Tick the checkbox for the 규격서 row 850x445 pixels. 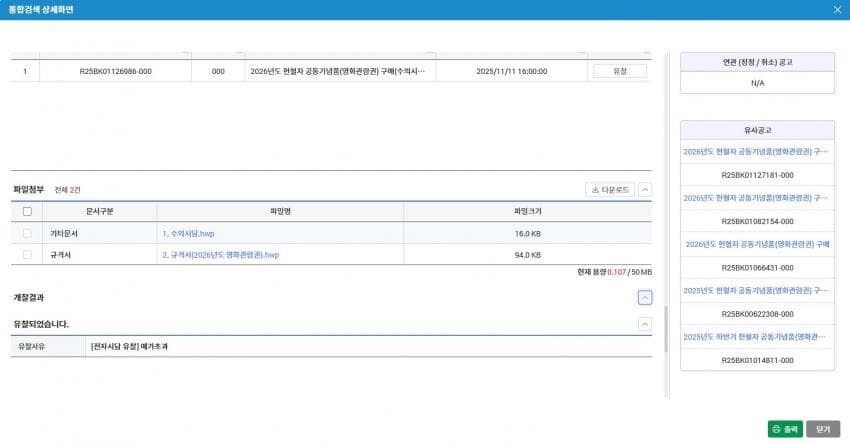point(27,255)
